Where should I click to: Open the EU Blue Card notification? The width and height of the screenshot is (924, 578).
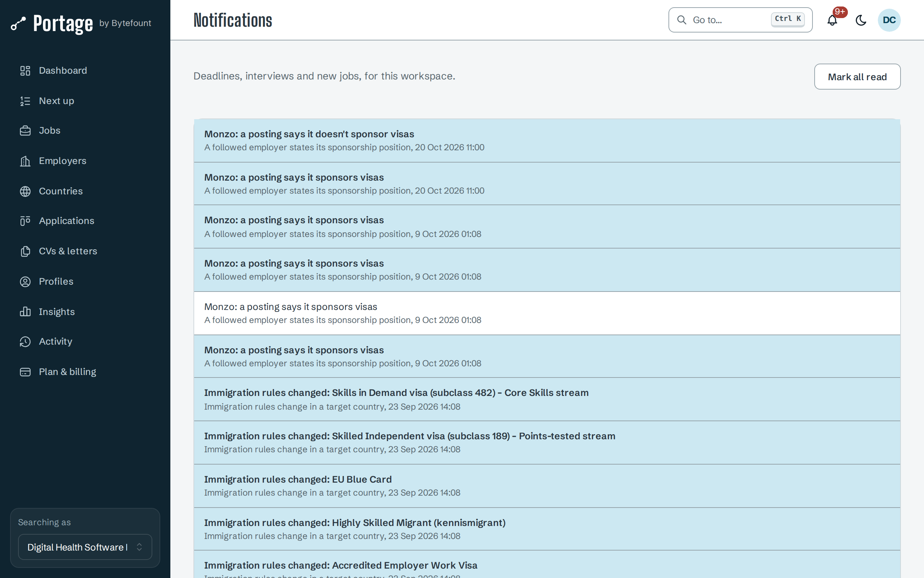(x=547, y=486)
